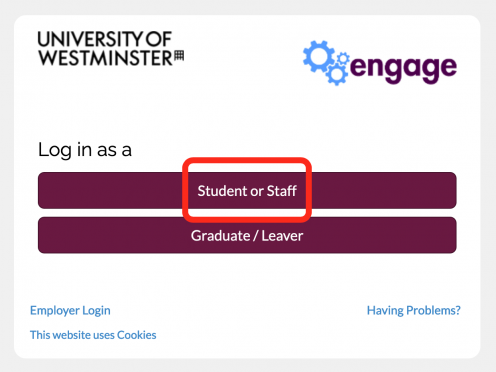
Task: Click the UNIVERSITY OF text in the logo
Action: (104, 39)
